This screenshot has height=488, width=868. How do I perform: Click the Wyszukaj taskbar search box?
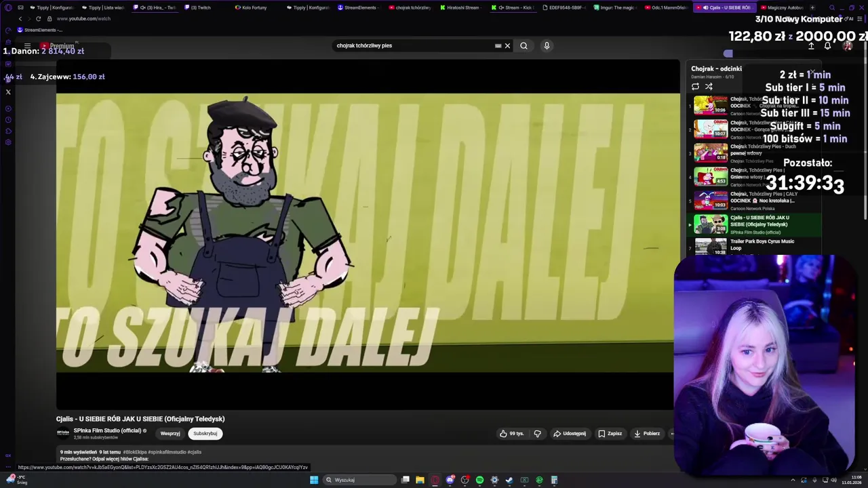(358, 480)
